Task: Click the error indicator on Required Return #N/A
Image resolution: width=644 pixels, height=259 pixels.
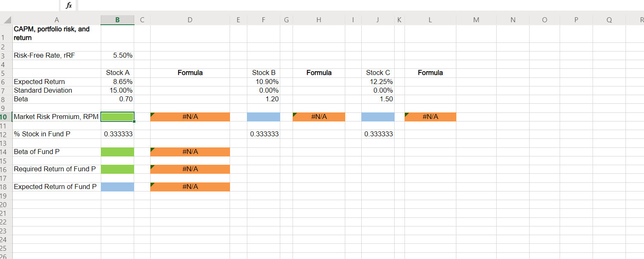Action: (153, 167)
